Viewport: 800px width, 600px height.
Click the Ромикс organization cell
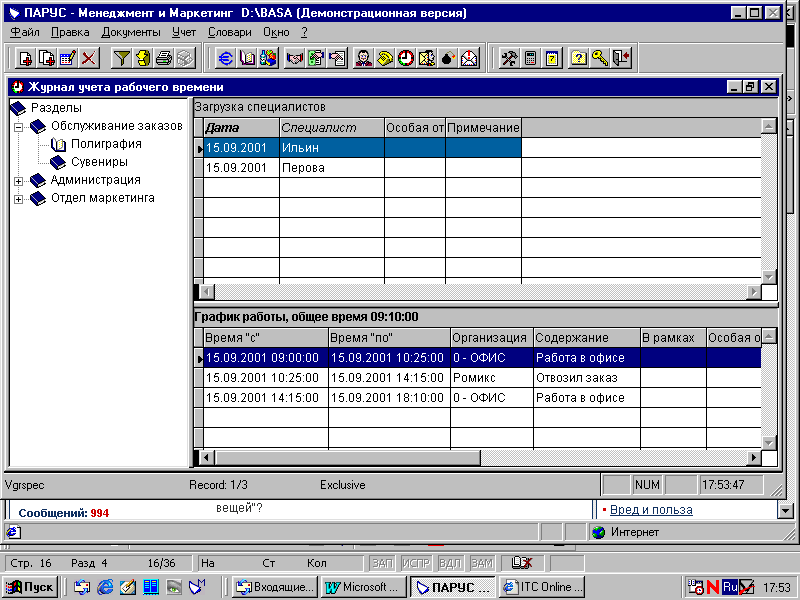492,378
